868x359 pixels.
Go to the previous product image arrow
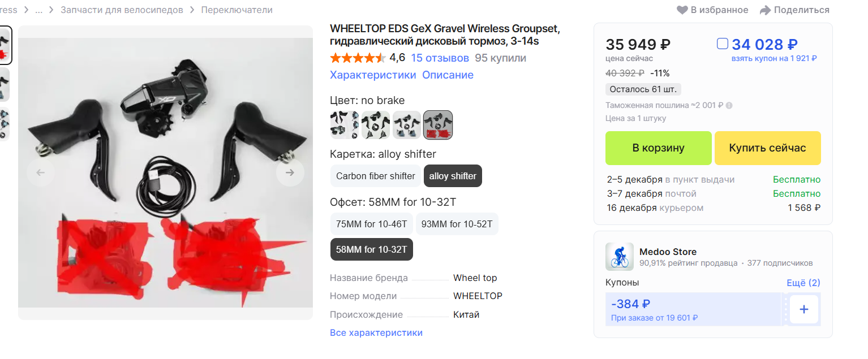click(41, 172)
